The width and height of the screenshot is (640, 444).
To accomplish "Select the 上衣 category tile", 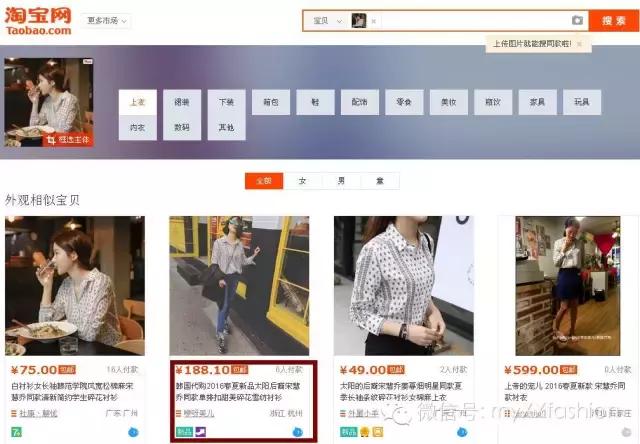I will click(138, 102).
